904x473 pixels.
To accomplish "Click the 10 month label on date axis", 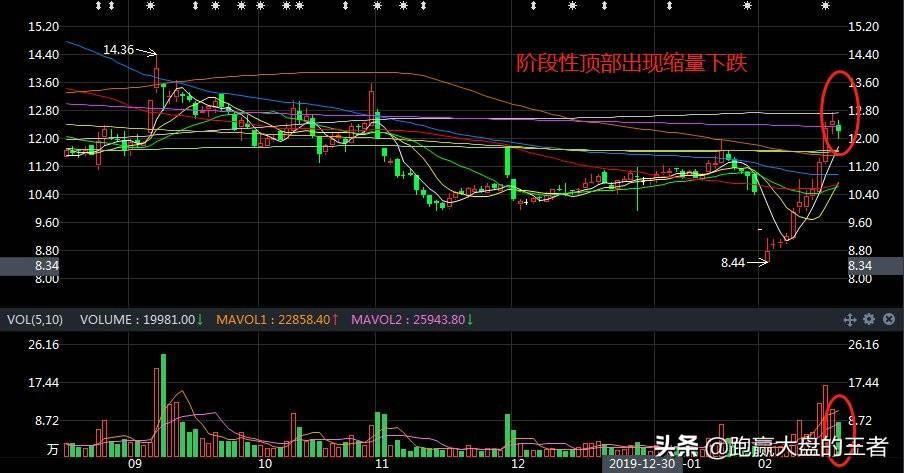I will [265, 464].
